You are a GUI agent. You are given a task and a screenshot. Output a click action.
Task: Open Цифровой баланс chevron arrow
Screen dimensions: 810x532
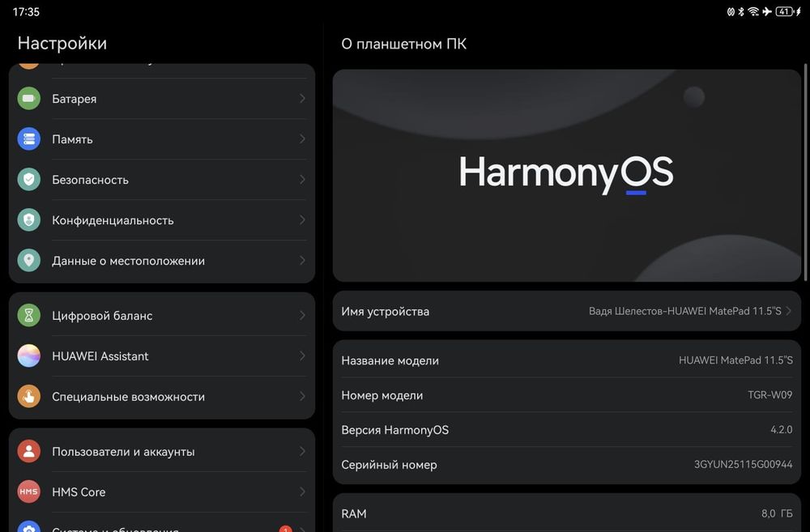[x=302, y=315]
